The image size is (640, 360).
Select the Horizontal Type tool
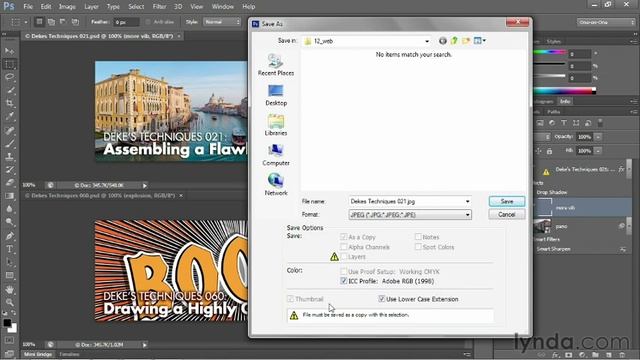click(x=10, y=249)
